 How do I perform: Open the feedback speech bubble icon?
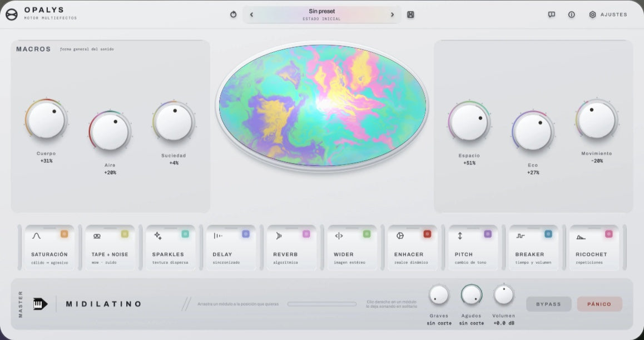point(552,14)
